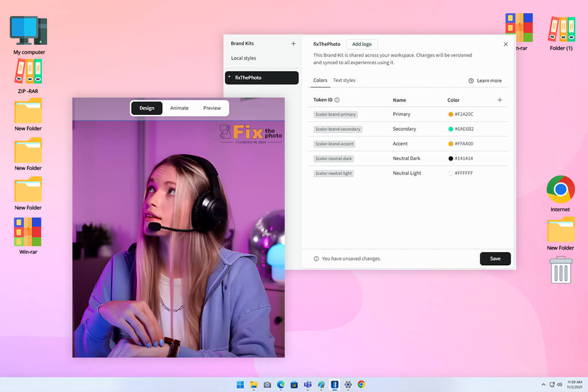
Task: Click the #141414 hex value
Action: click(464, 158)
